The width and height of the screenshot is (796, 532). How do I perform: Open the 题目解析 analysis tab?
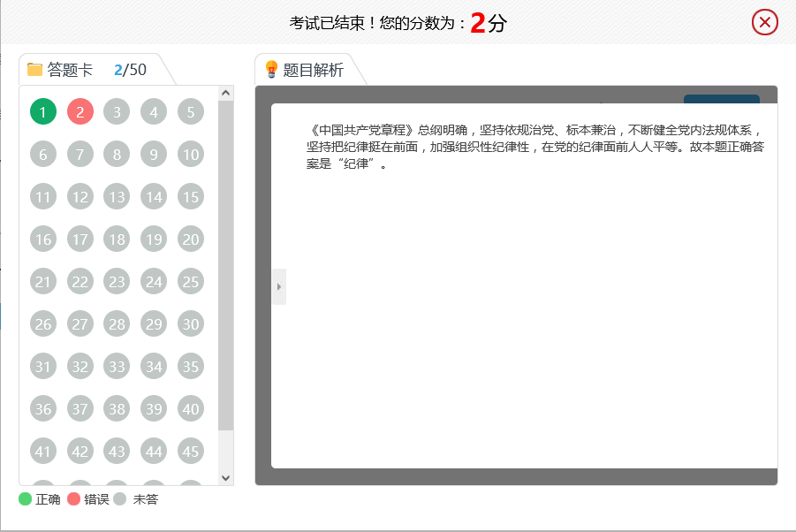click(x=310, y=70)
